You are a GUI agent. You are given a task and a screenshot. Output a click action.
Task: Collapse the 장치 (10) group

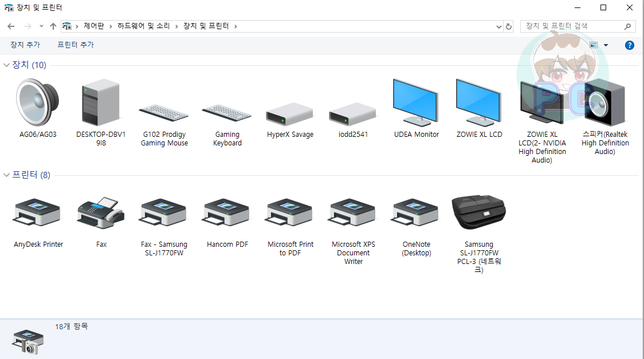tap(6, 65)
